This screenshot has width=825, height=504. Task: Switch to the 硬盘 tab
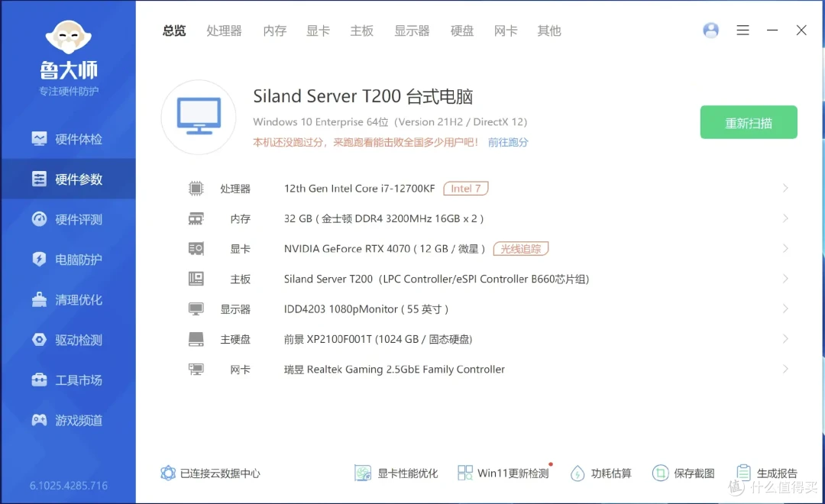pyautogui.click(x=462, y=31)
